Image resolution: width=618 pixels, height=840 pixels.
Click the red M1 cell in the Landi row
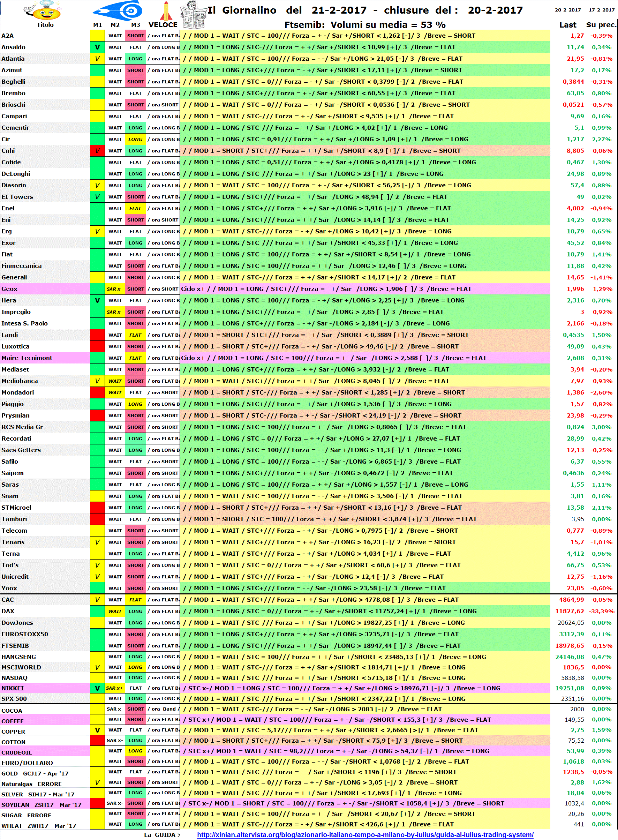pyautogui.click(x=97, y=335)
